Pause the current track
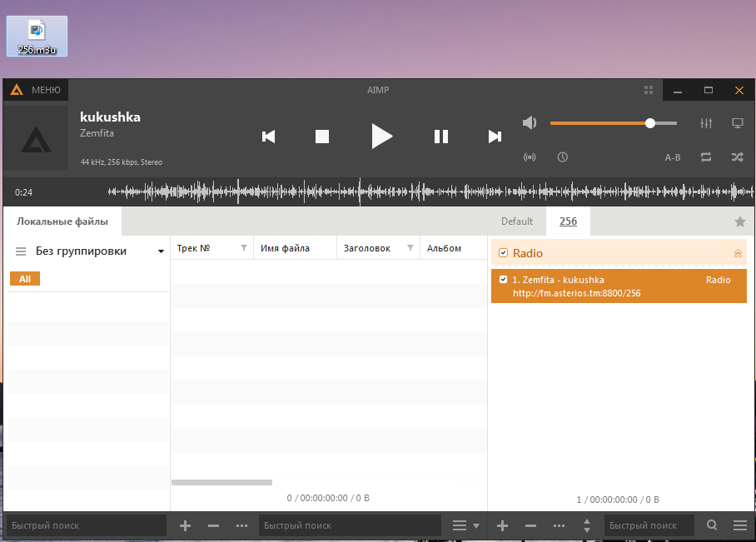 (441, 137)
